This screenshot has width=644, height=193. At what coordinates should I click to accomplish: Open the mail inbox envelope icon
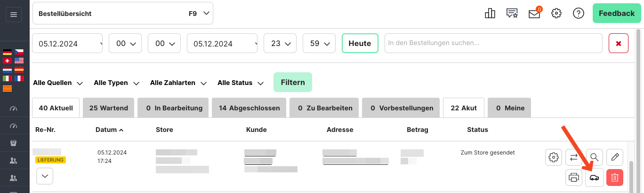534,14
